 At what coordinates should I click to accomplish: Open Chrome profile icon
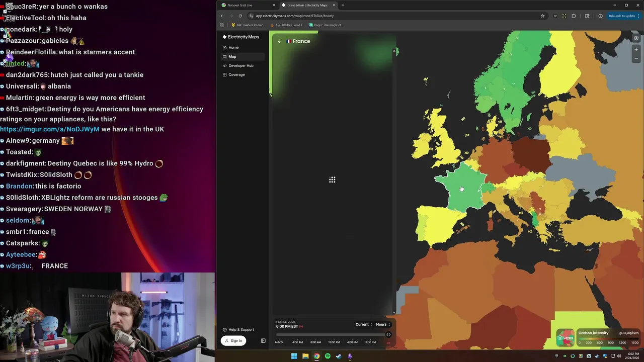click(600, 16)
